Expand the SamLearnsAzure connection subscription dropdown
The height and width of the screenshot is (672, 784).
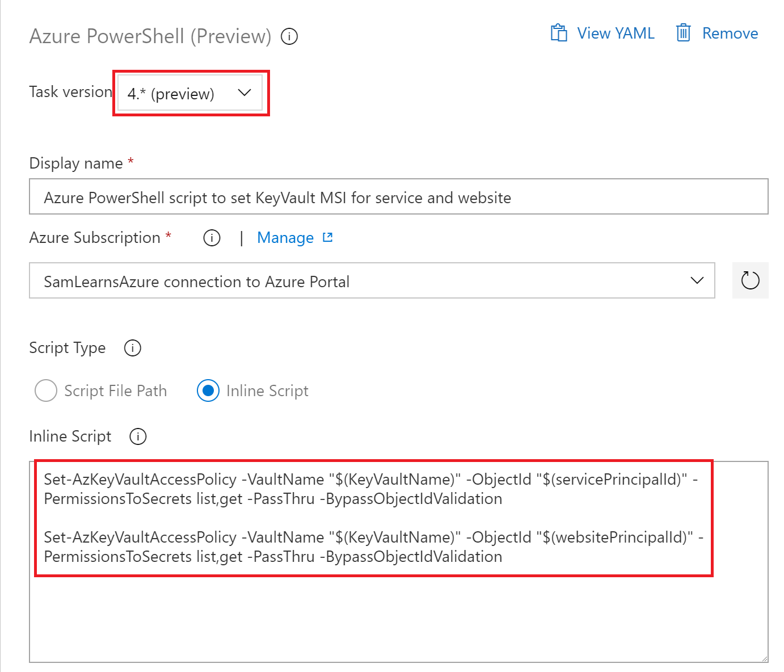pyautogui.click(x=372, y=280)
